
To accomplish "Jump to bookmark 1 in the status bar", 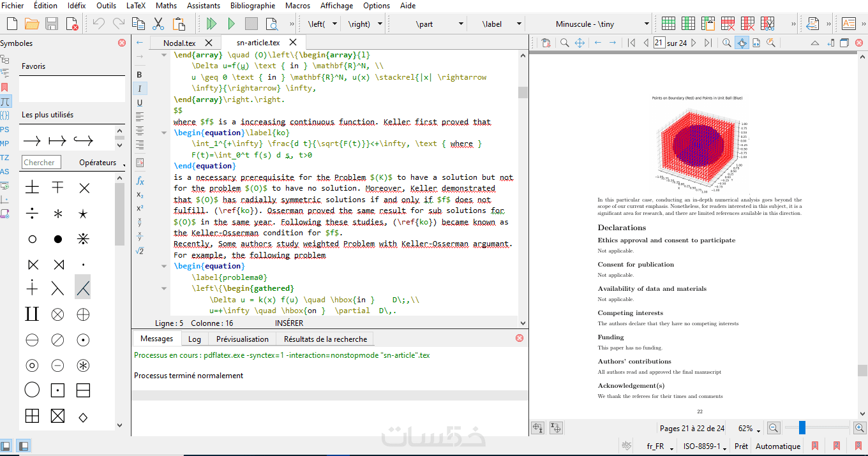I will point(814,446).
